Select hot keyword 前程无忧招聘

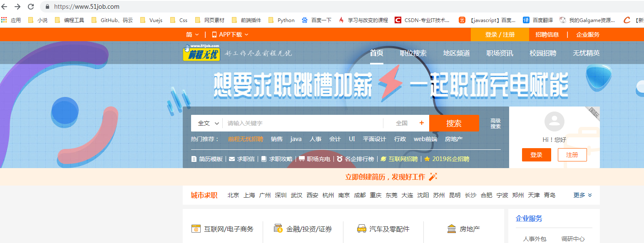(246, 139)
